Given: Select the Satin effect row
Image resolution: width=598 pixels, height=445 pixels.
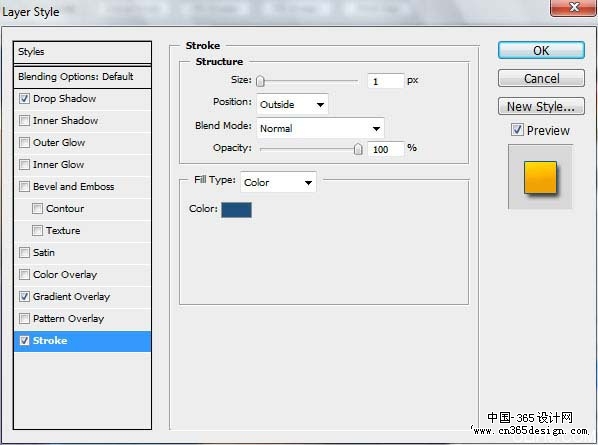Looking at the screenshot, I should (x=82, y=252).
